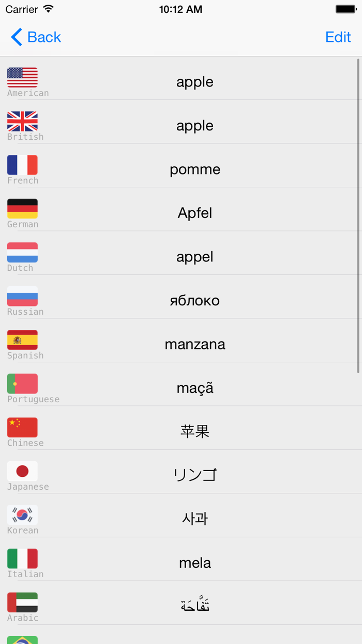Select the German flag icon
The height and width of the screenshot is (644, 362).
pyautogui.click(x=22, y=208)
